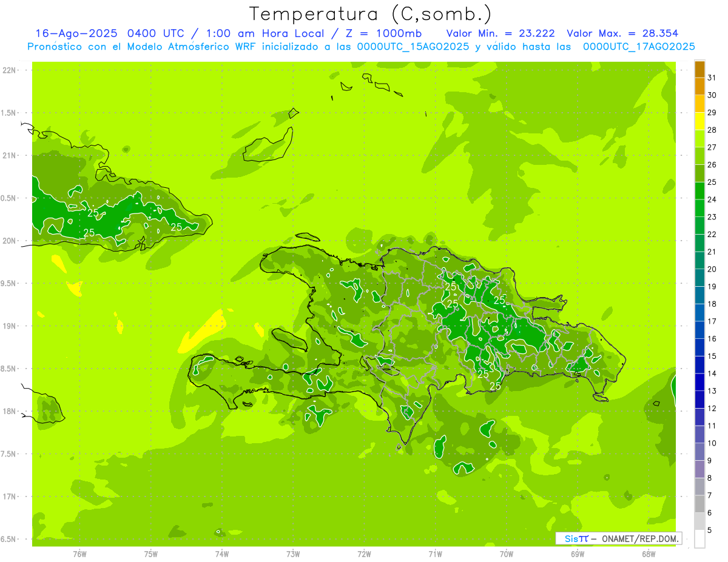Click the purple legend swatch between 8 and 9
Image resolution: width=728 pixels, height=562 pixels.
point(699,469)
